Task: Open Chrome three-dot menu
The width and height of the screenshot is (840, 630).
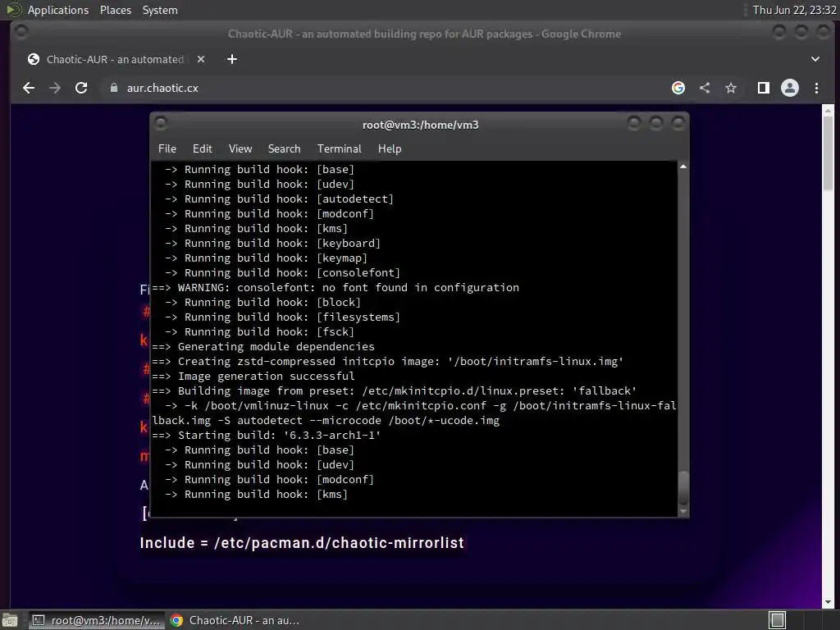Action: pos(816,88)
